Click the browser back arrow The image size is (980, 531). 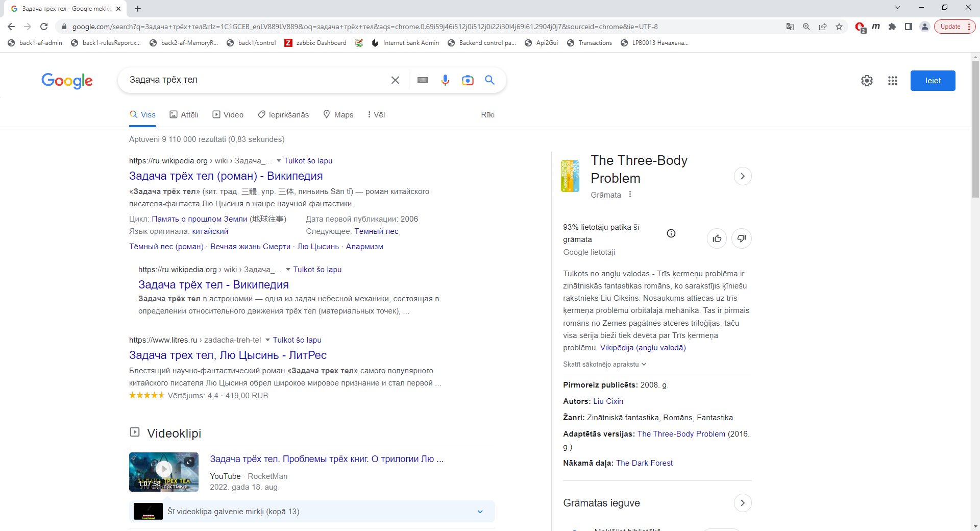[x=11, y=27]
